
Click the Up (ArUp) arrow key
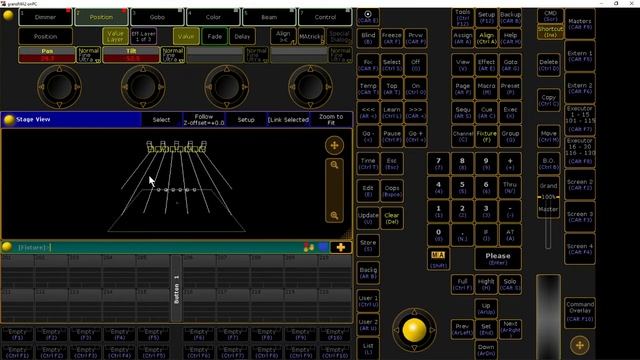click(x=486, y=308)
